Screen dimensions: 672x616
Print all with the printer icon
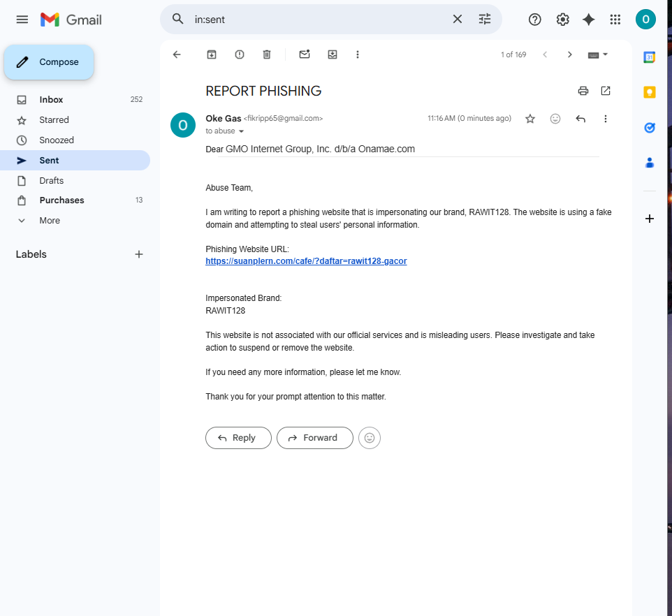583,91
